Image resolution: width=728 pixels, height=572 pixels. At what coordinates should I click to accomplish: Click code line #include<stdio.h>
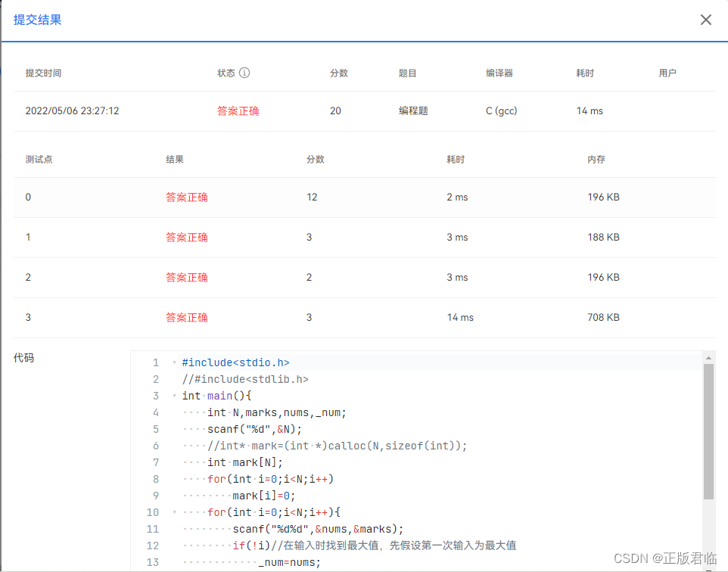coord(236,362)
